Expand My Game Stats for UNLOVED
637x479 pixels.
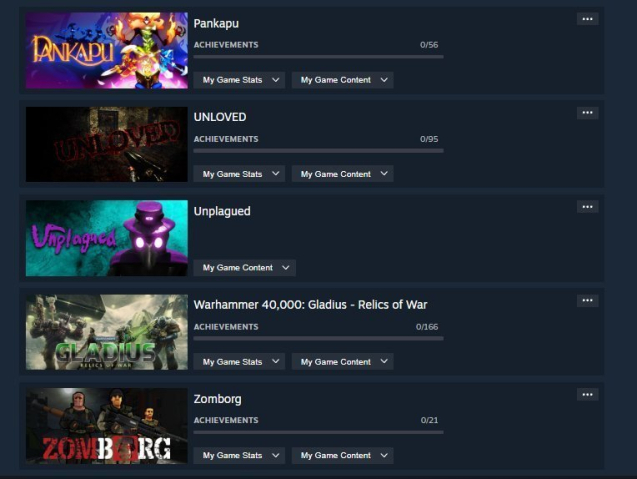(x=239, y=174)
